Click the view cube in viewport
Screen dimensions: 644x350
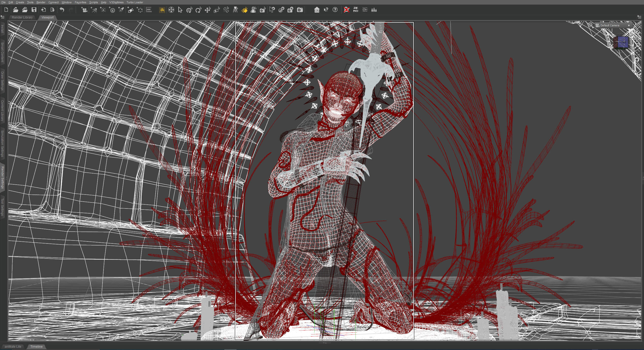click(x=621, y=42)
